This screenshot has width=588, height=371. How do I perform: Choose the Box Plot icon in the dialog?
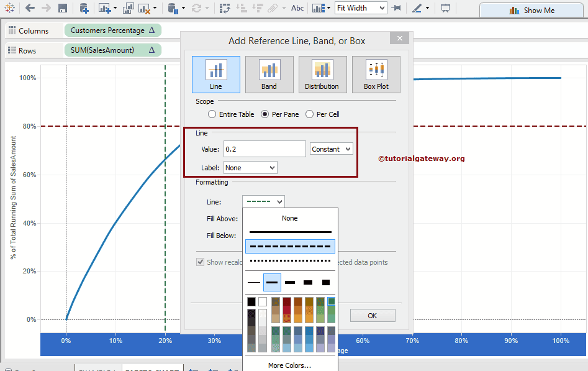click(x=376, y=74)
